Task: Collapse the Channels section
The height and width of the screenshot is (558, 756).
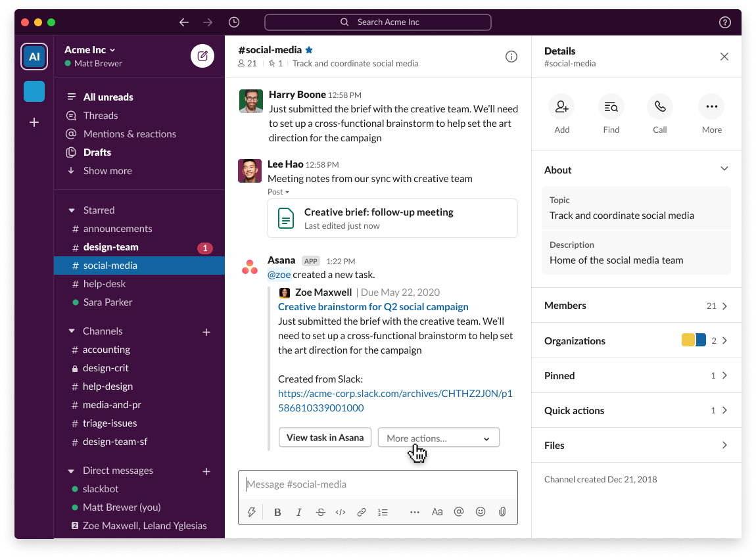Action: point(72,331)
